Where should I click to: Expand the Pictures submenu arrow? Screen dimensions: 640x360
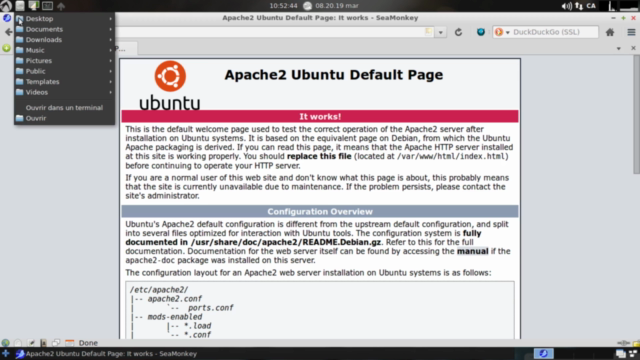point(111,61)
